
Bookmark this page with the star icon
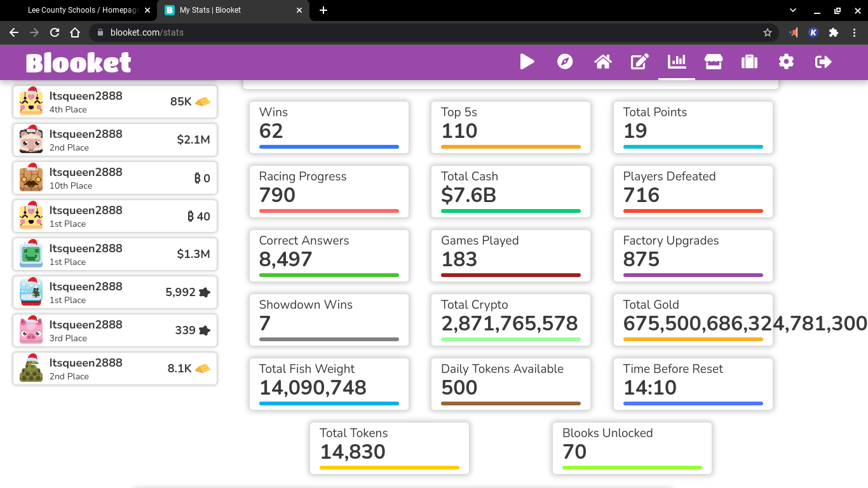click(768, 32)
